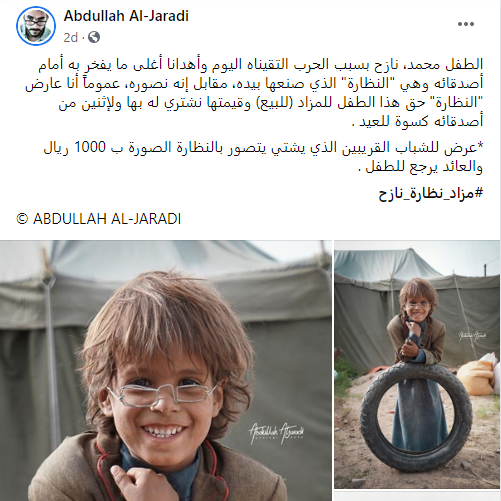This screenshot has width=501, height=501.
Task: Click the signature watermark on the tire photo
Action: pos(472,336)
